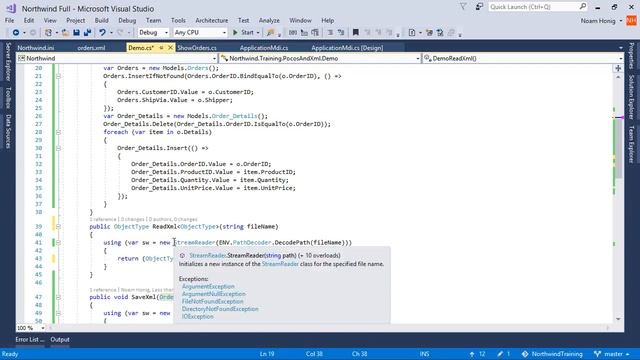This screenshot has width=640, height=360.
Task: Close the Demo.cs tab with its X
Action: [171, 48]
